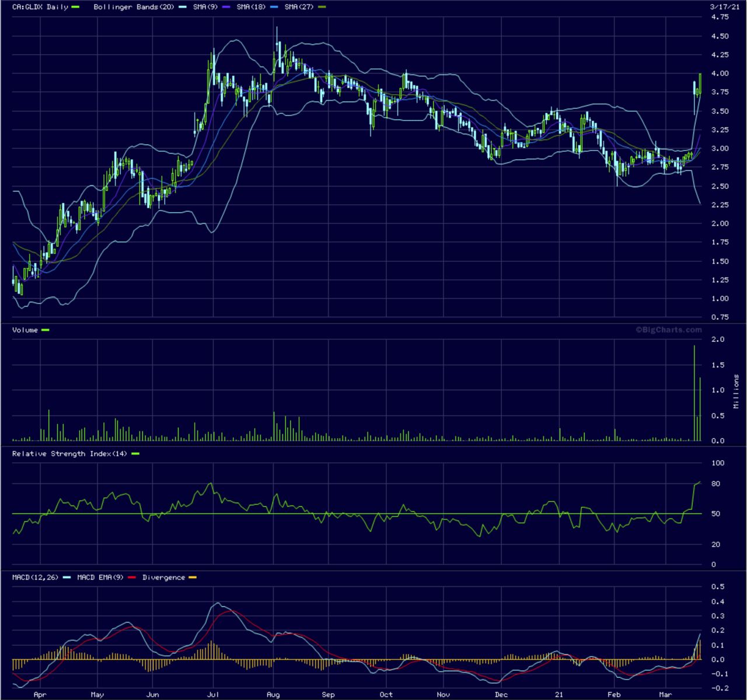Click the 2.0 volume axis label
The height and width of the screenshot is (700, 747).
click(718, 339)
